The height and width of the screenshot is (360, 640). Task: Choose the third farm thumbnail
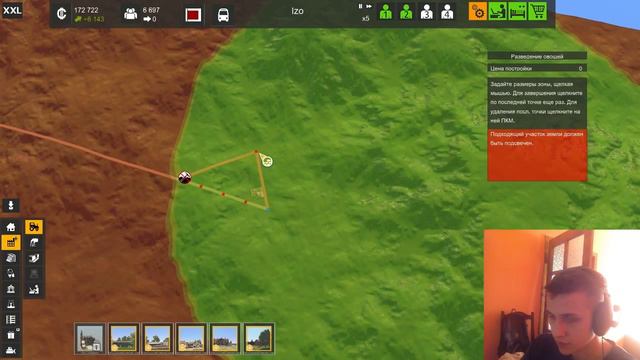158,338
